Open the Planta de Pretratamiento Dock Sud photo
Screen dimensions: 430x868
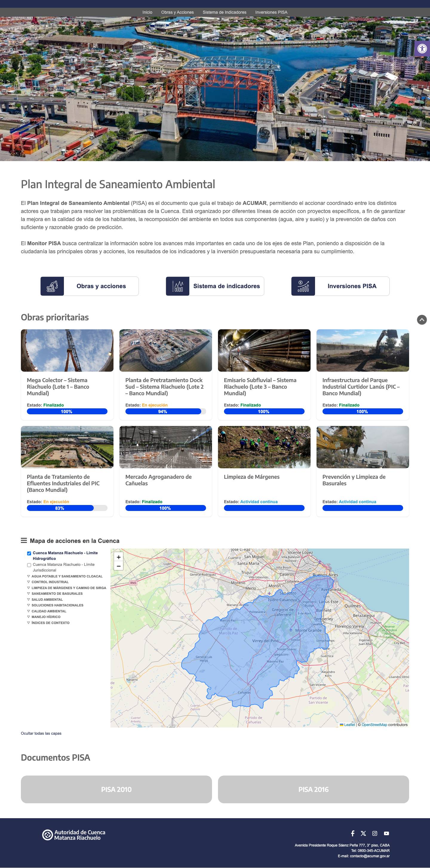pos(166,350)
